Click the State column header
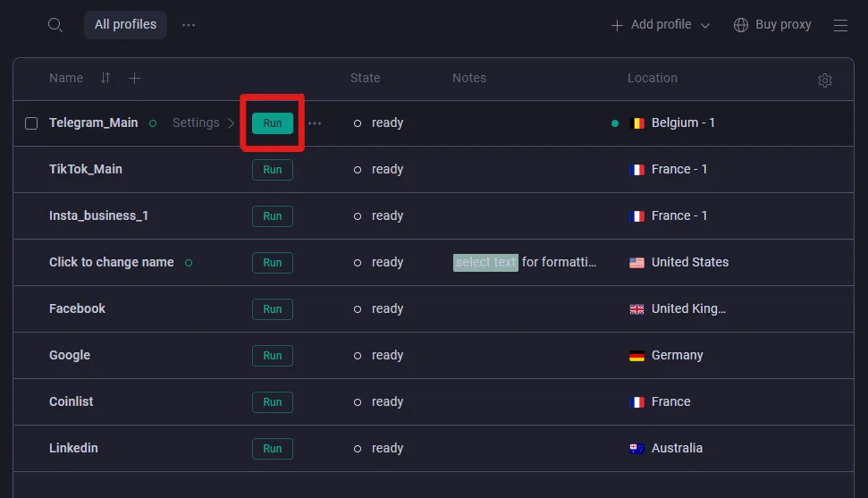 (365, 78)
